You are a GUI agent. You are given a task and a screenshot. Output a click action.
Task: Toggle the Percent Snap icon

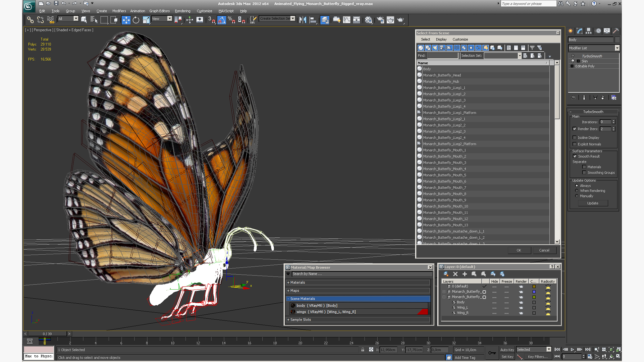pyautogui.click(x=231, y=20)
